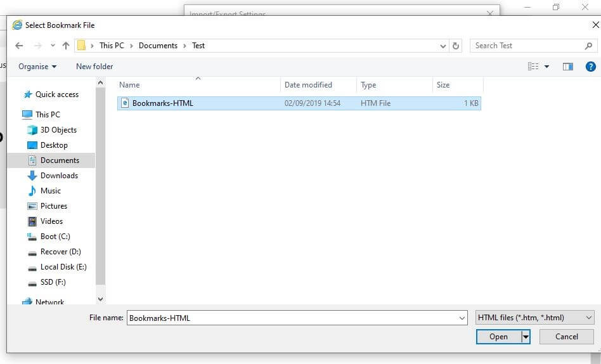Click the Videos film icon

click(x=32, y=221)
